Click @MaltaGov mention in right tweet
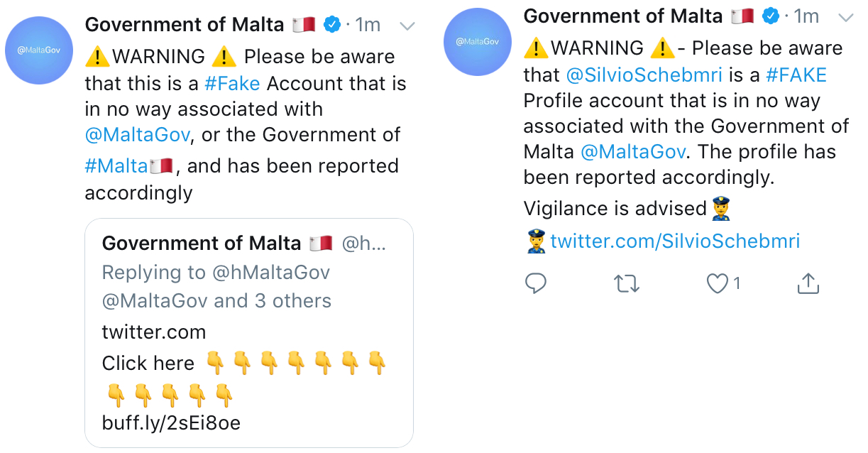The width and height of the screenshot is (868, 453). (x=633, y=151)
